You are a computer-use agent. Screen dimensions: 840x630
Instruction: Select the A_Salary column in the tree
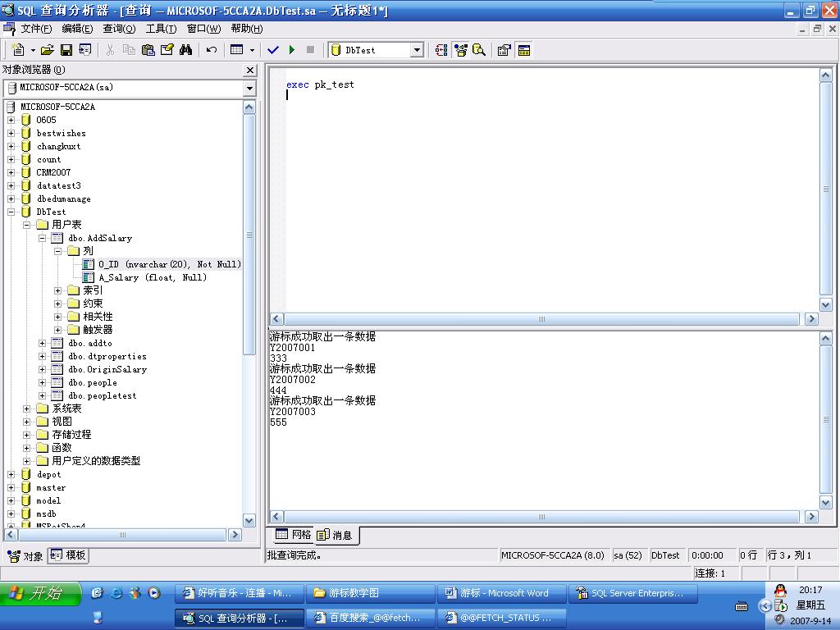click(x=152, y=277)
